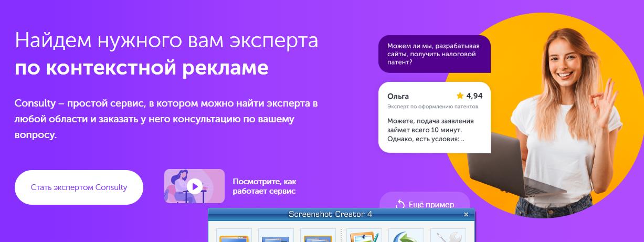Open 'Посмотрите, как работает сервис' link
The image size is (644, 242).
(x=264, y=186)
